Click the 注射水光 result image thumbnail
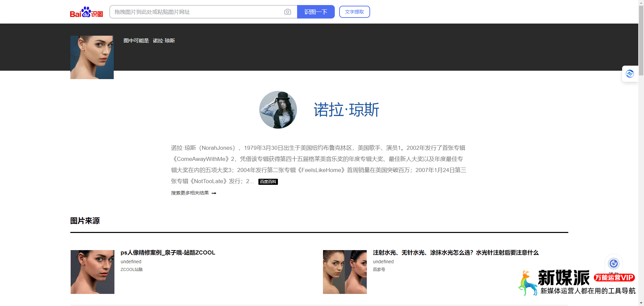The height and width of the screenshot is (306, 644). pyautogui.click(x=345, y=272)
